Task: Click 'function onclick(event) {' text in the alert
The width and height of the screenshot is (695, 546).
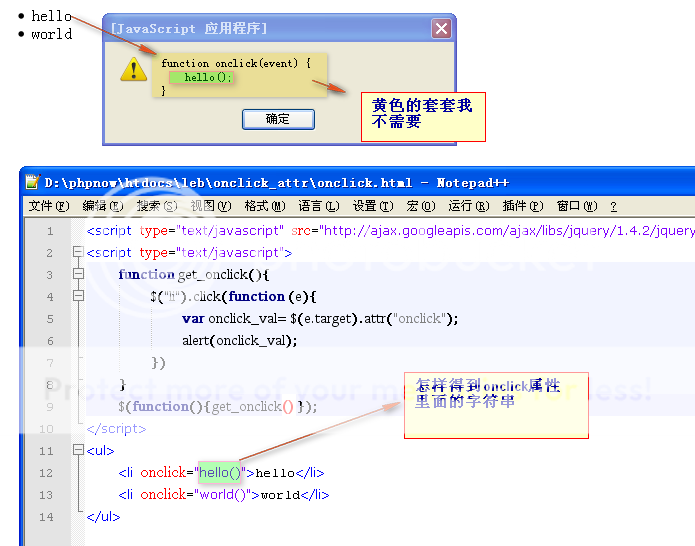Action: [236, 63]
